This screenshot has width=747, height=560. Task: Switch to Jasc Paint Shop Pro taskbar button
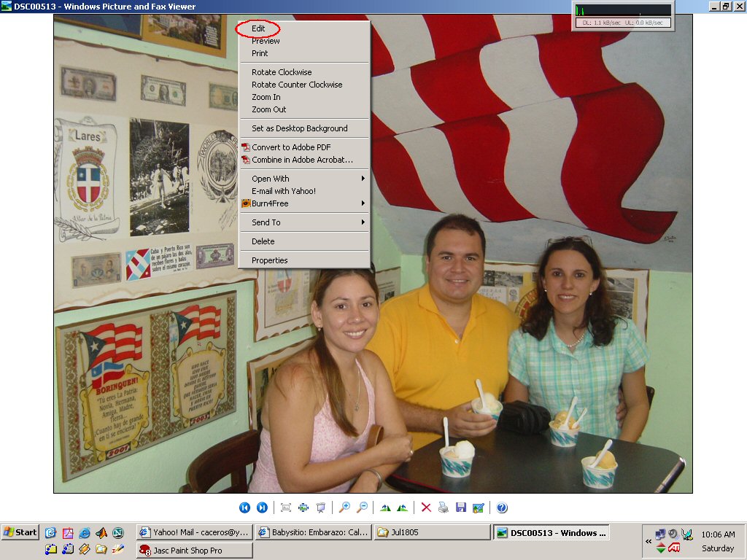(194, 551)
